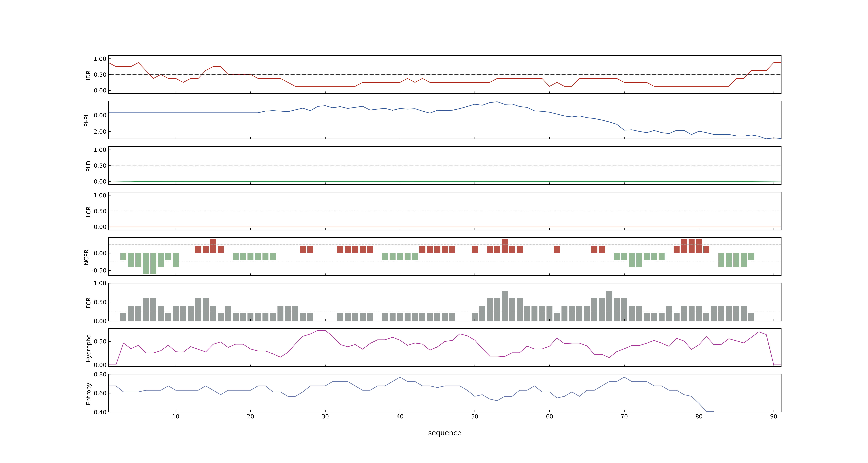Click the LCR axis label
The width and height of the screenshot is (868, 463).
(88, 211)
